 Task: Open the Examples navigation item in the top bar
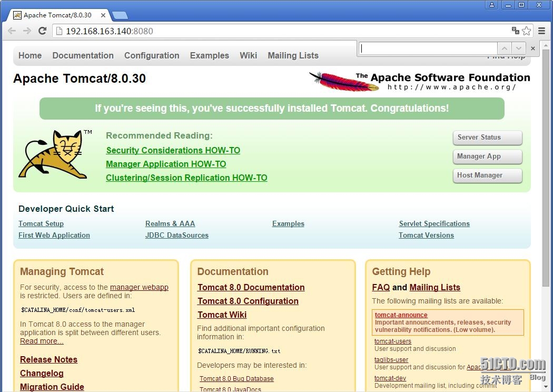pyautogui.click(x=210, y=55)
